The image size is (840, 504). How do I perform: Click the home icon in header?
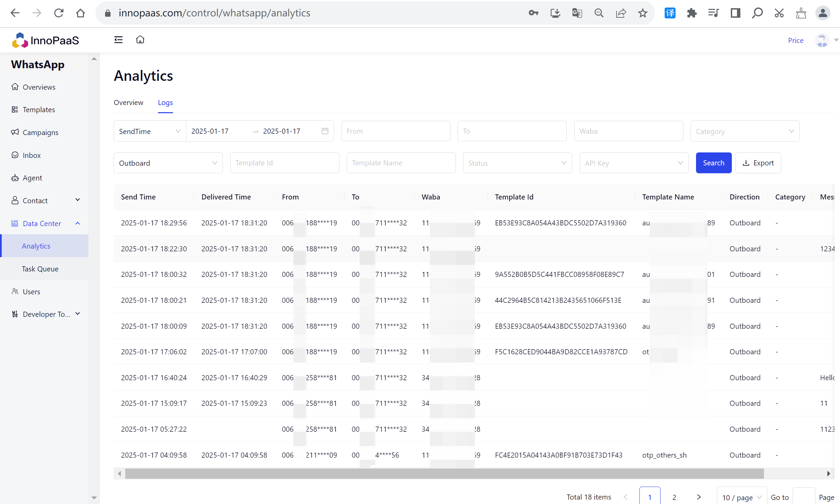[140, 40]
